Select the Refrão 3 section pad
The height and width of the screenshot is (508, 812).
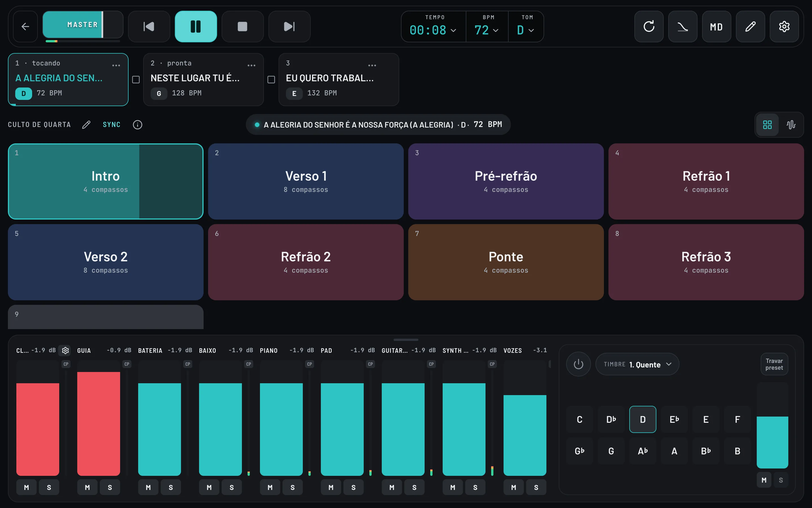tap(706, 262)
